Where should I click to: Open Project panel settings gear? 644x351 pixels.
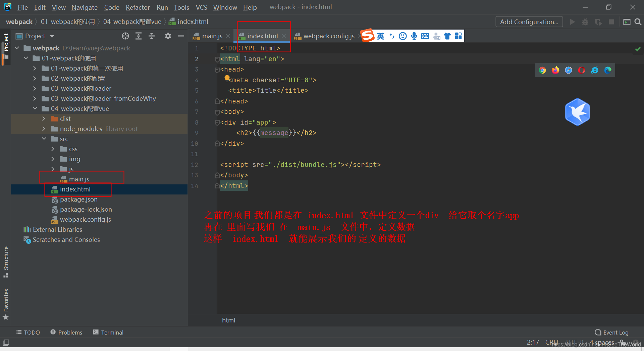168,36
